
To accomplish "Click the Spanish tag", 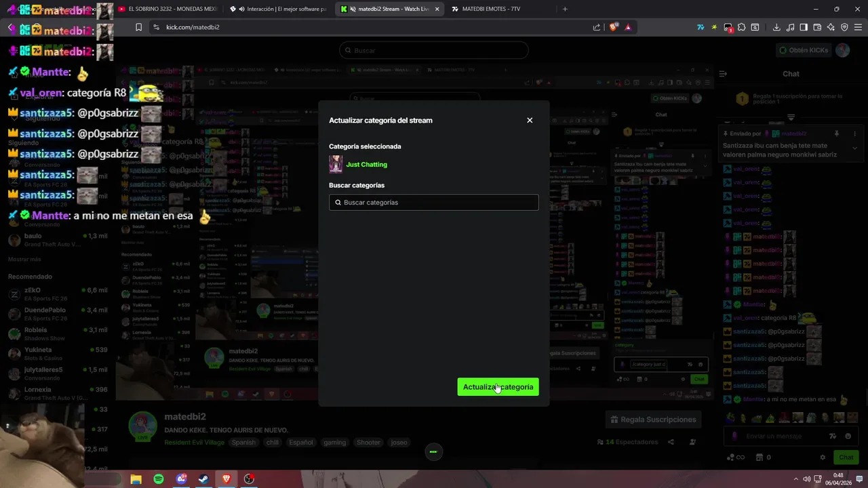I will [243, 443].
